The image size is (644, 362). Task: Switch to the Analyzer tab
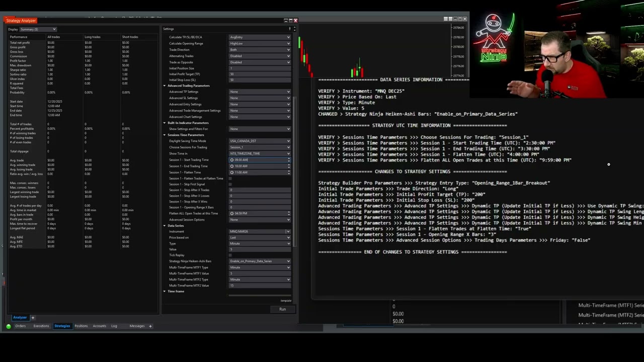pyautogui.click(x=20, y=318)
